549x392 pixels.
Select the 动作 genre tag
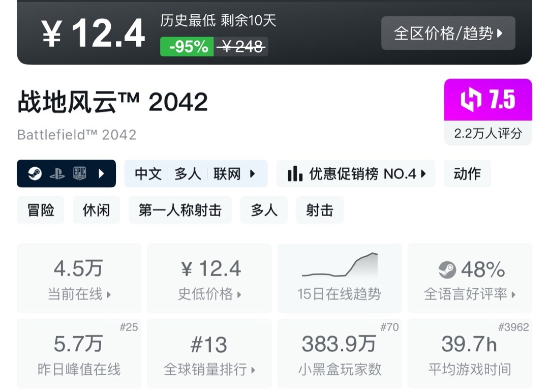(468, 174)
